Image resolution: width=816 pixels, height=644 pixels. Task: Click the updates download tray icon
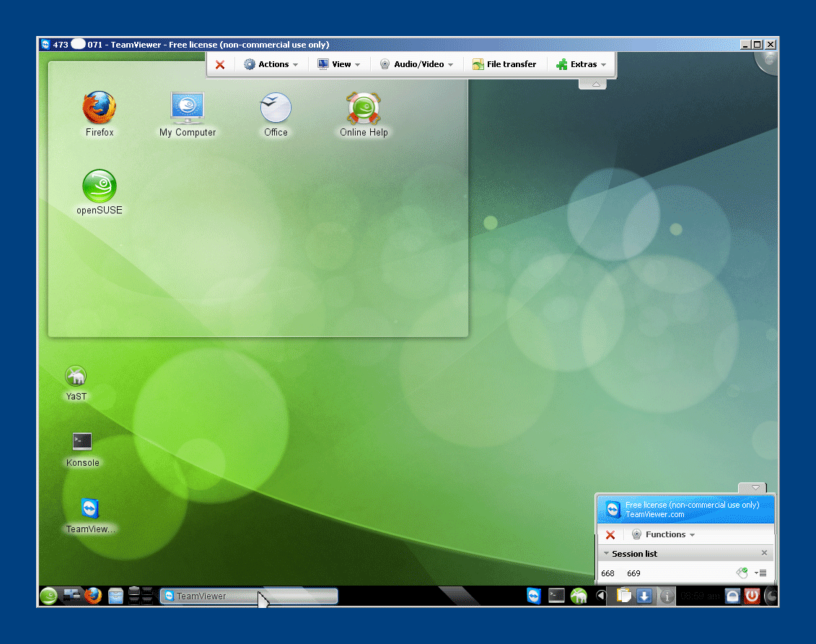pos(644,596)
